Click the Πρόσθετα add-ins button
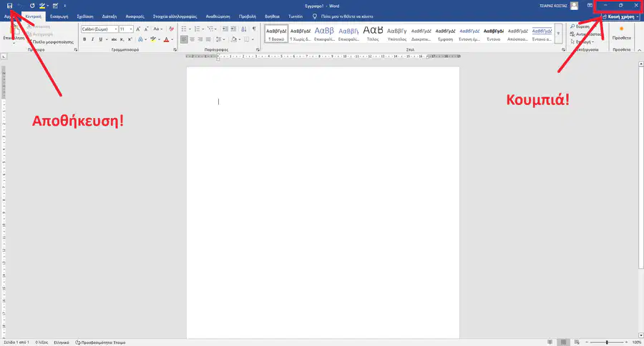644x346 pixels. pyautogui.click(x=621, y=34)
